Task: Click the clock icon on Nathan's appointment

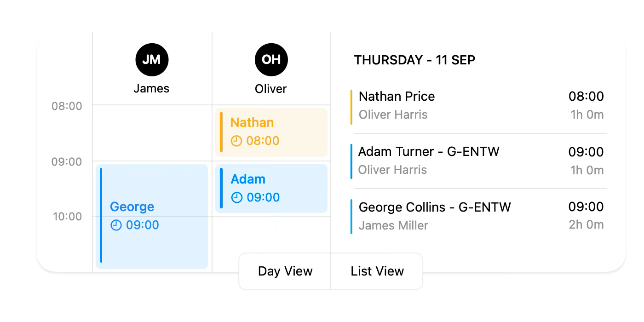Action: click(236, 141)
